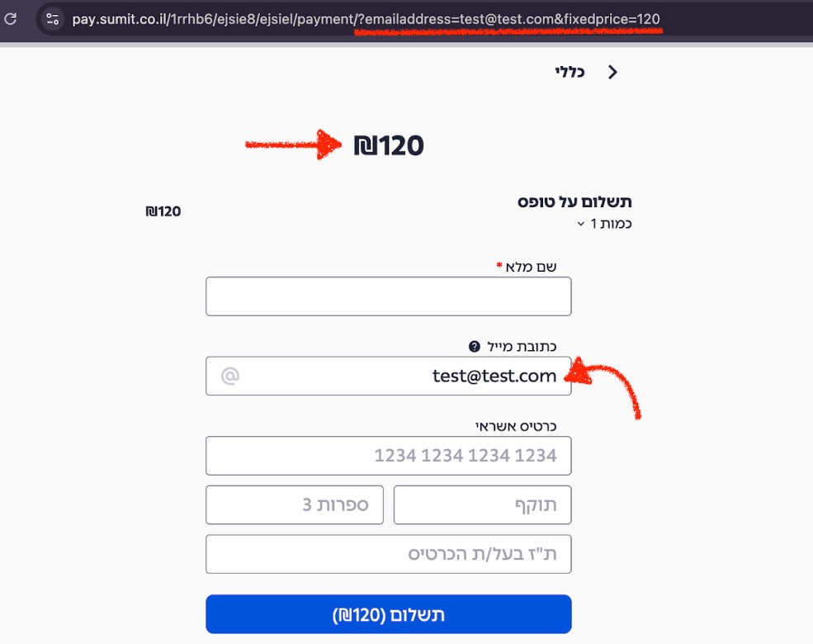Viewport: 813px width, 644px height.
Task: Click the ₪120 line item price
Action: pos(163,211)
